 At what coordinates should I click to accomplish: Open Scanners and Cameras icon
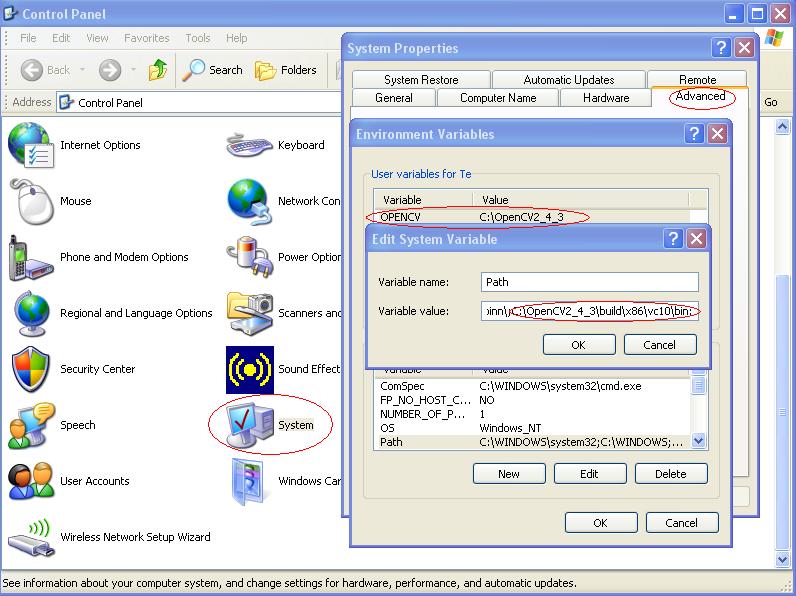[250, 313]
